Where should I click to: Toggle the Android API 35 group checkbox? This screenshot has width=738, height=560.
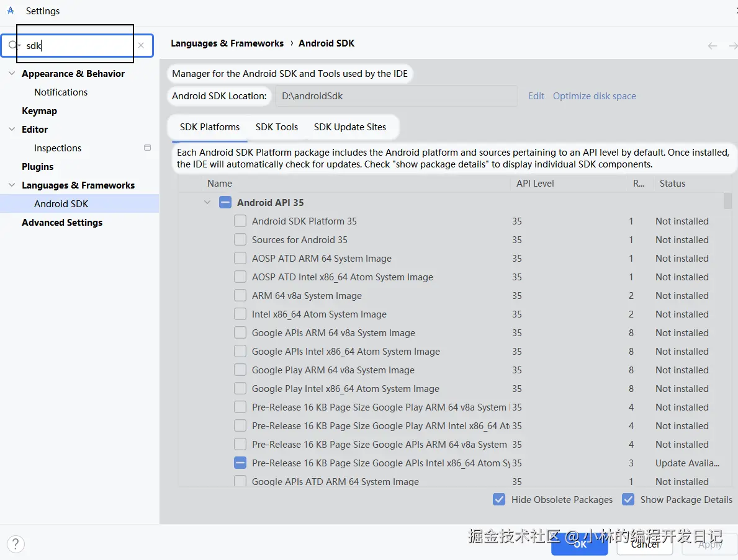pos(225,203)
